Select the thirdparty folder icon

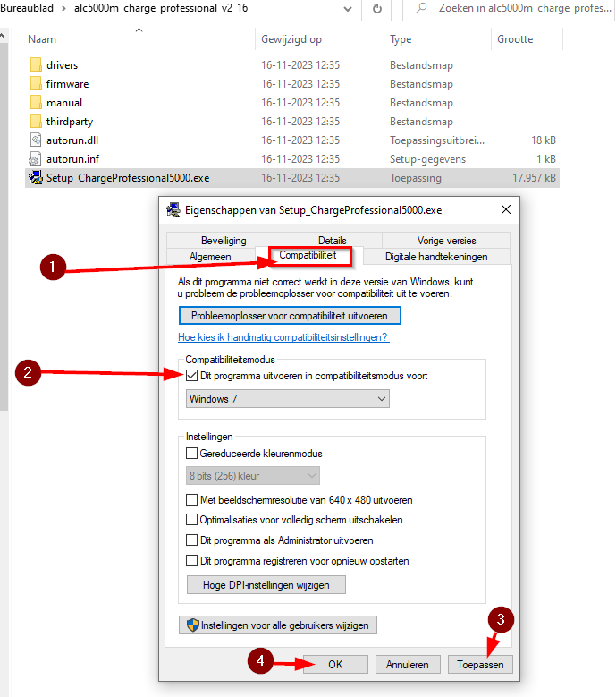(x=36, y=122)
